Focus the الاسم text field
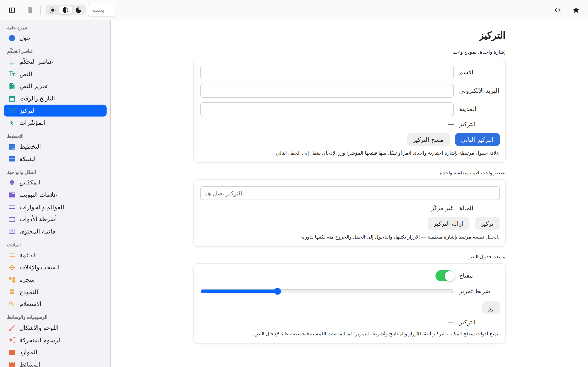 pos(327,72)
